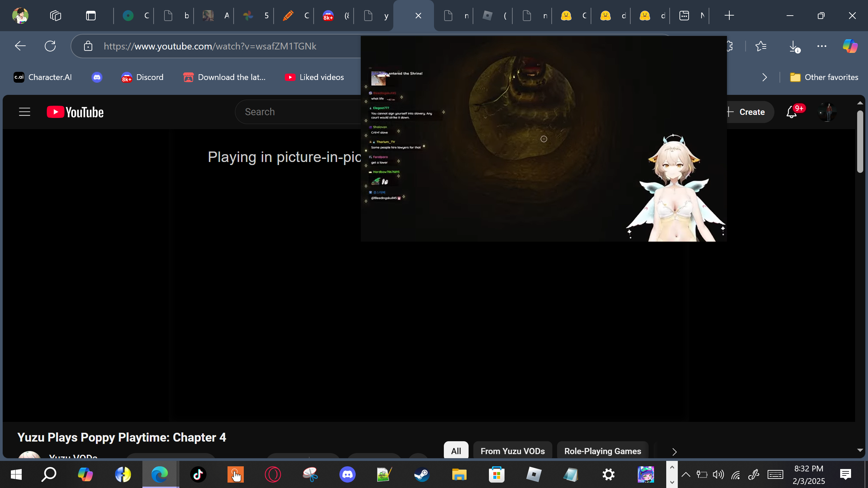Open the Windows Start menu
The width and height of the screenshot is (868, 488).
(16, 474)
